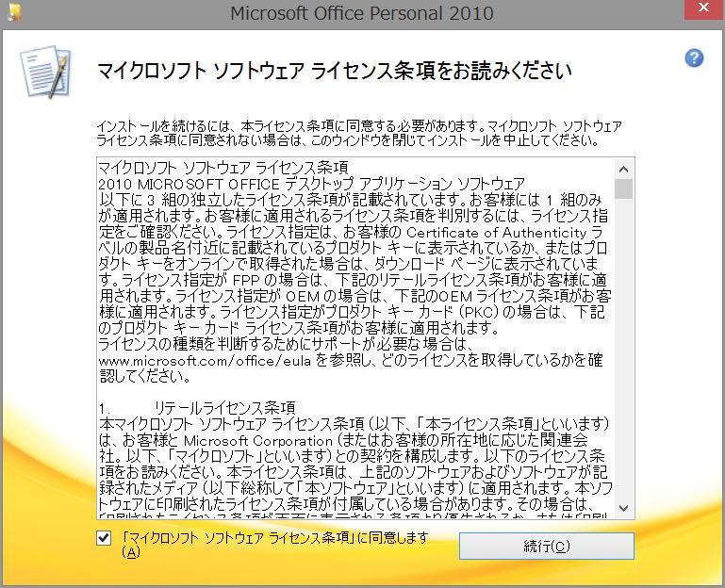This screenshot has width=725, height=588.
Task: Click the scrollbar thumb in the license box
Action: 623,188
